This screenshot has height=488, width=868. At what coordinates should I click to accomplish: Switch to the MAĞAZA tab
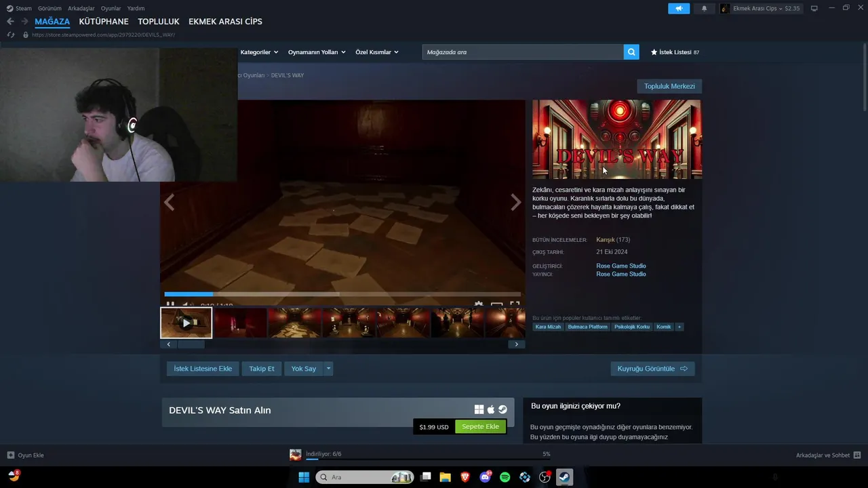(x=52, y=22)
